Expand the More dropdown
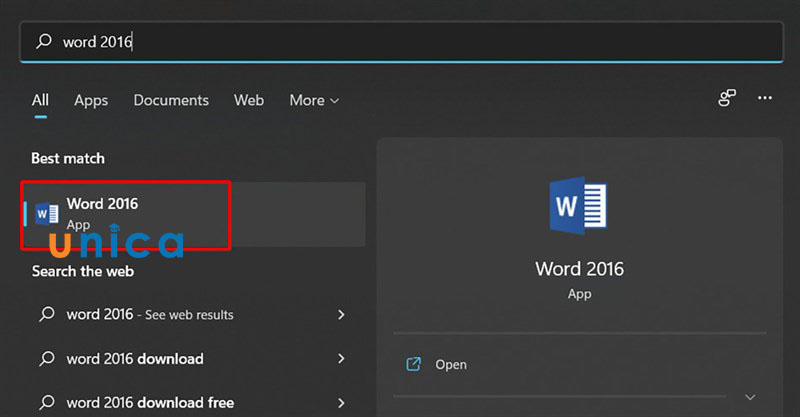This screenshot has width=800, height=417. click(314, 101)
